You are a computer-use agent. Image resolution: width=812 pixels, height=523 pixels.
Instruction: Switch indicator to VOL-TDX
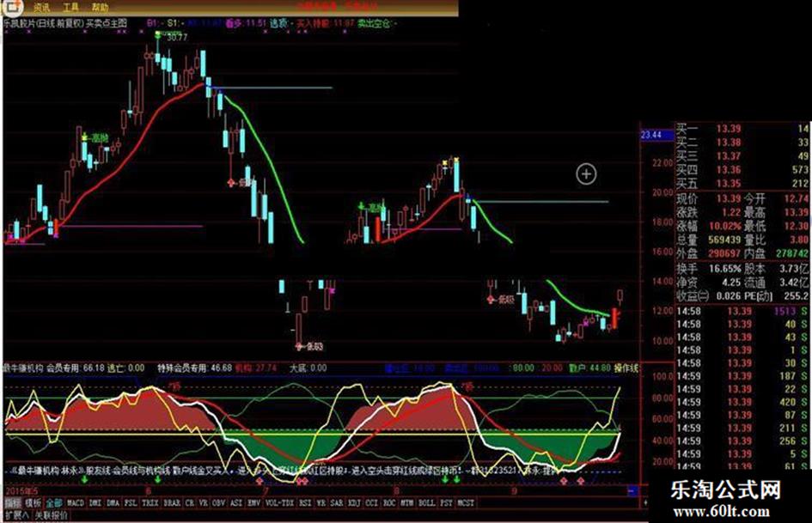click(x=280, y=502)
